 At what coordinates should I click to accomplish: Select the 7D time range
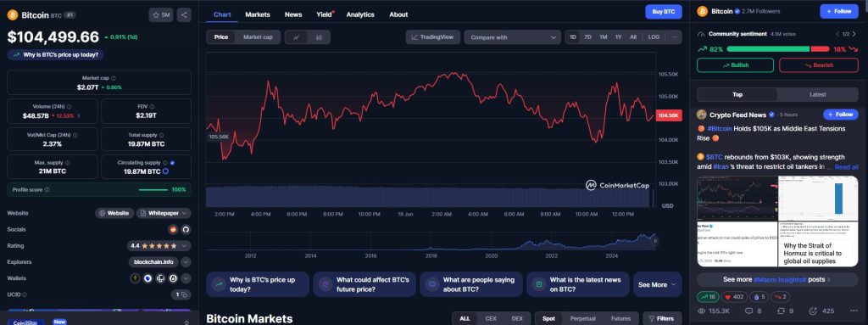588,37
